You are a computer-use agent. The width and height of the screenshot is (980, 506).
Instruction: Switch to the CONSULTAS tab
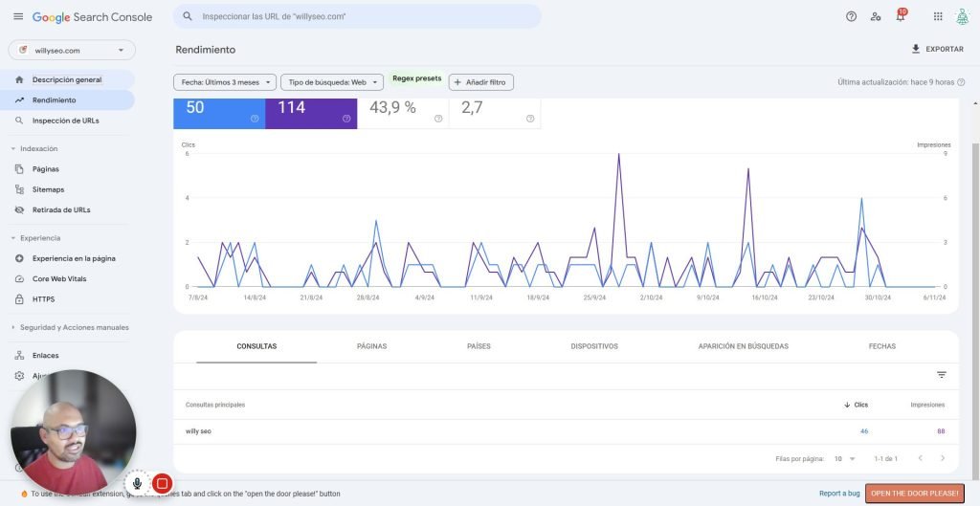coord(256,346)
